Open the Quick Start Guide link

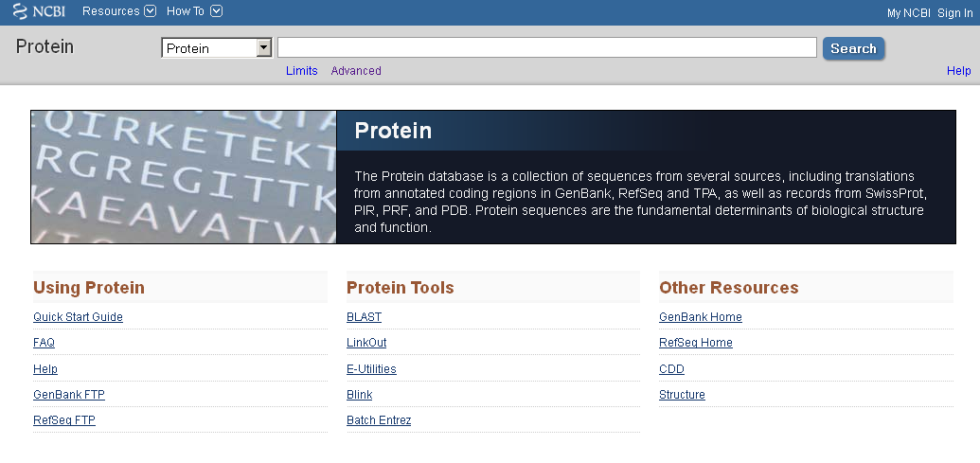click(x=79, y=317)
